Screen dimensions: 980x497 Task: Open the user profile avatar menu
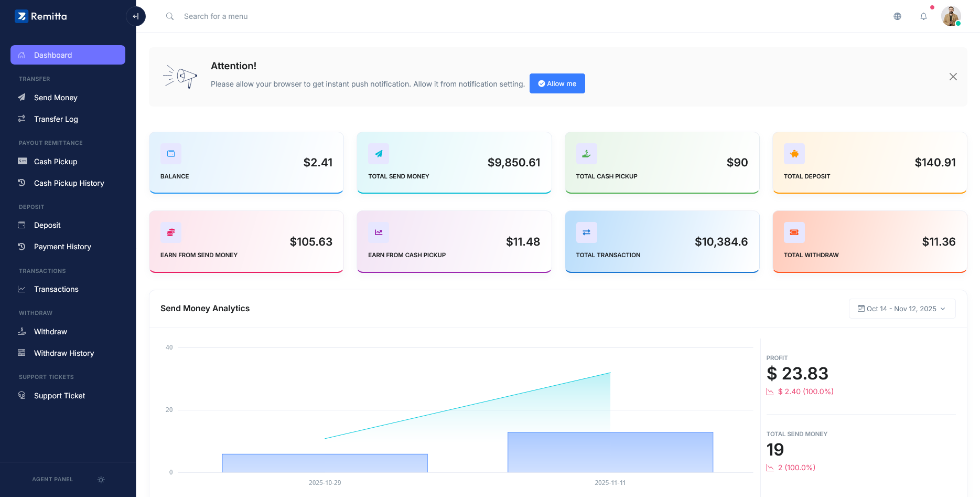(x=951, y=16)
